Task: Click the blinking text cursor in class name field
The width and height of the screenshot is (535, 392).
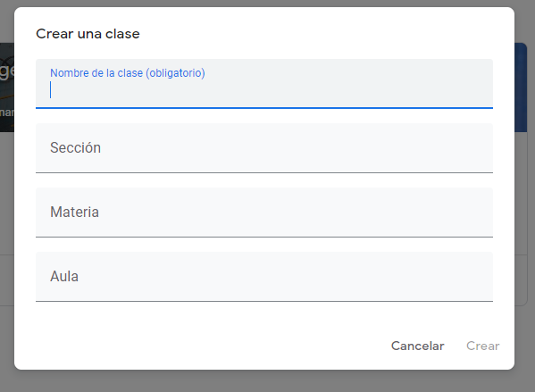Action: [x=51, y=89]
